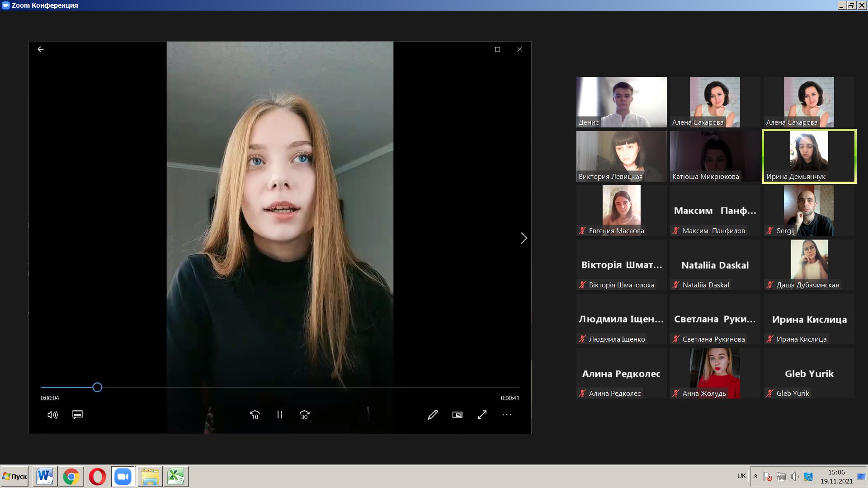Click the red-X flag notification tray icon

768,477
